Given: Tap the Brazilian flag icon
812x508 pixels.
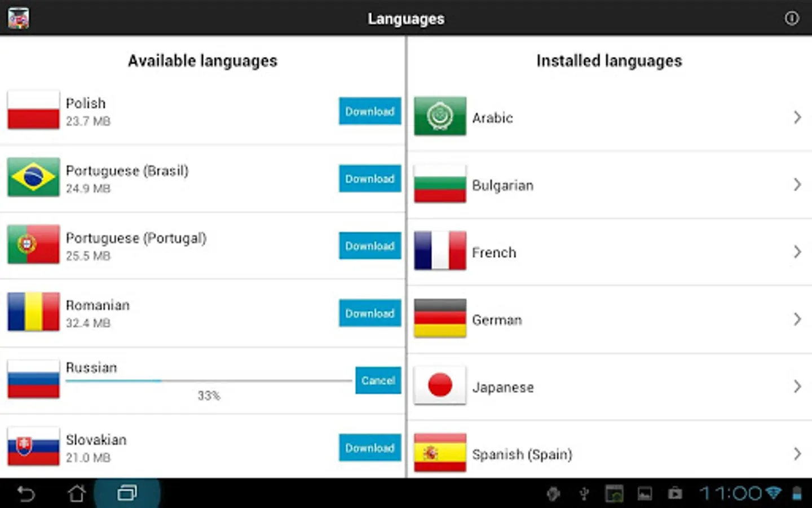Looking at the screenshot, I should [33, 177].
